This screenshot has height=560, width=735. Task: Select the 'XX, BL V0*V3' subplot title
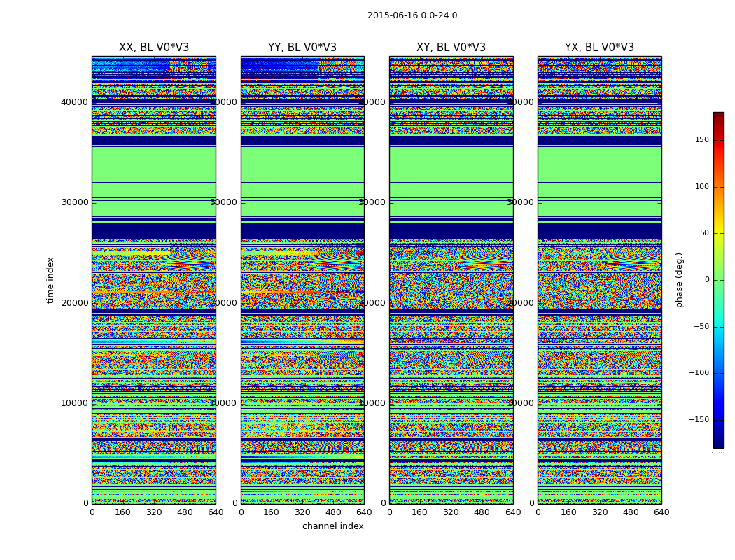pos(154,48)
